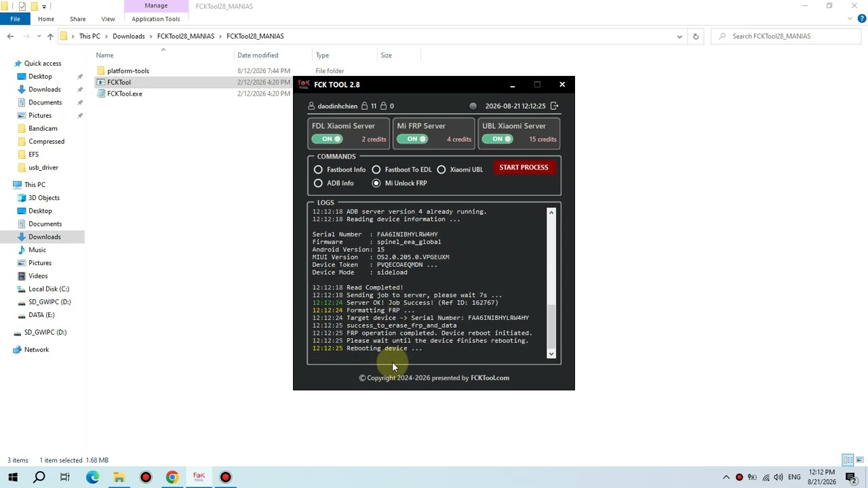
Task: Click the Search FCKTool28_MANIAS field
Action: [787, 37]
